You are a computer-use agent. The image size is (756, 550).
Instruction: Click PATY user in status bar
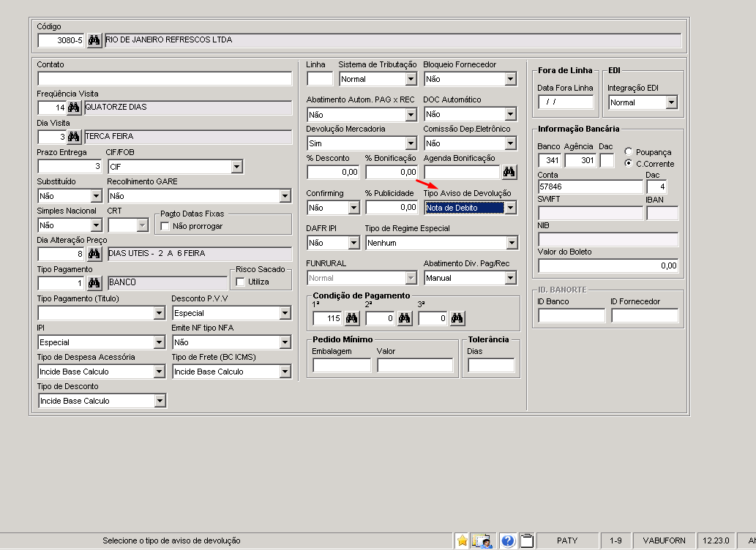(x=567, y=540)
